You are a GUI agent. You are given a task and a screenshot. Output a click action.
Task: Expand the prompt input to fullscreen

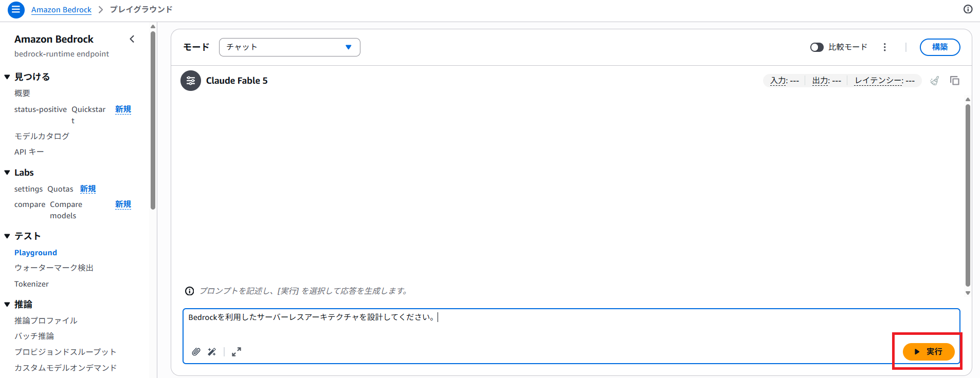click(237, 352)
